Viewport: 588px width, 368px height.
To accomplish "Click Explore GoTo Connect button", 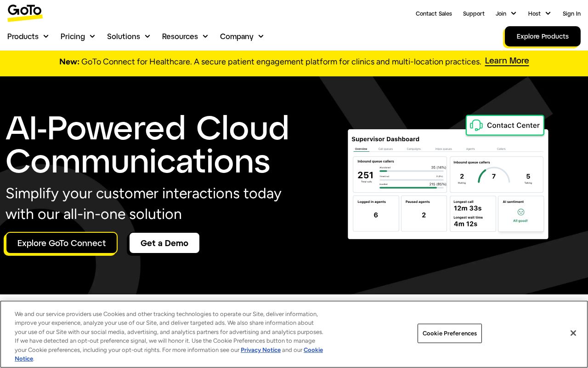I will coord(62,243).
